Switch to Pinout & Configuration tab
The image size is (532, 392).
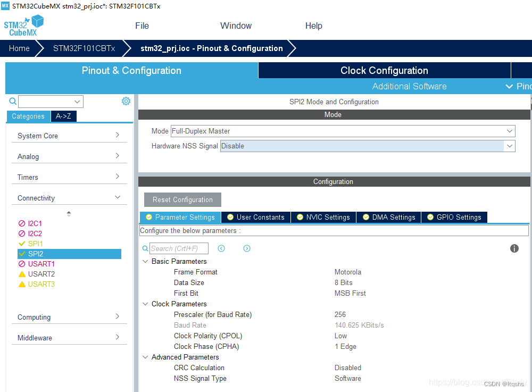point(131,71)
